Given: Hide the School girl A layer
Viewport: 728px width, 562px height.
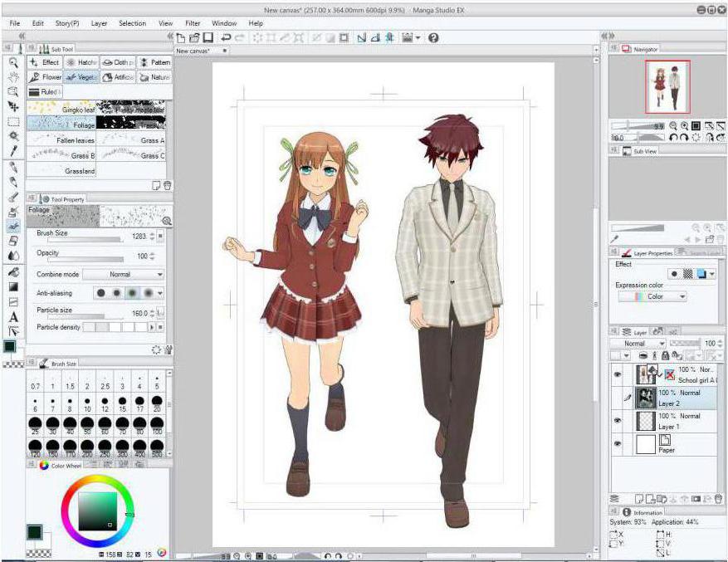Looking at the screenshot, I should 617,374.
